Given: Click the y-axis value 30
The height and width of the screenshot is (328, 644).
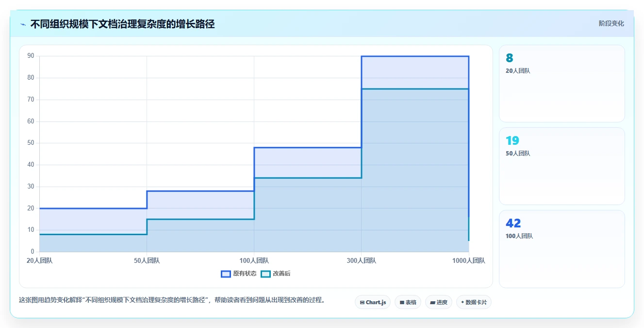Looking at the screenshot, I should click(31, 187).
